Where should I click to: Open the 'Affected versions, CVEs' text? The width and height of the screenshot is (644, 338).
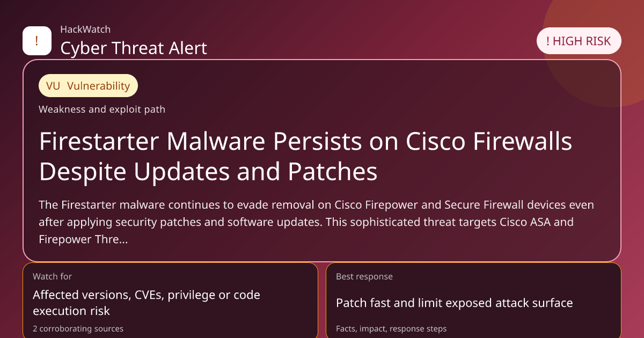(146, 303)
